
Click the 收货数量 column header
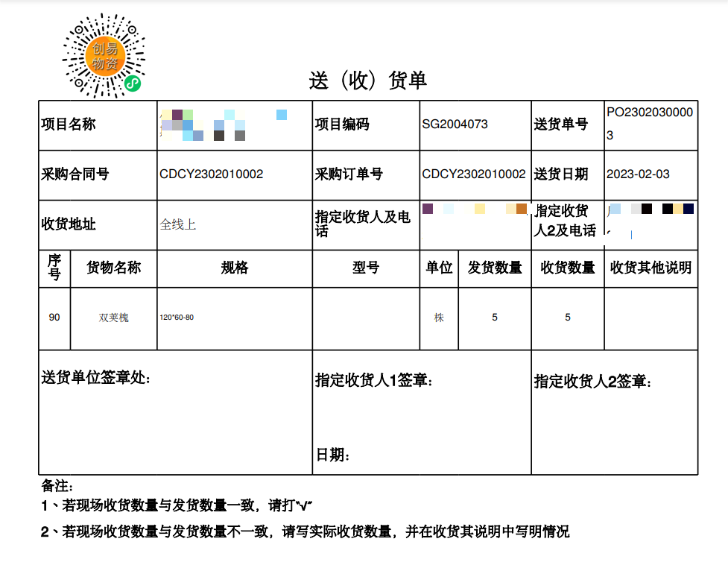[x=567, y=268]
